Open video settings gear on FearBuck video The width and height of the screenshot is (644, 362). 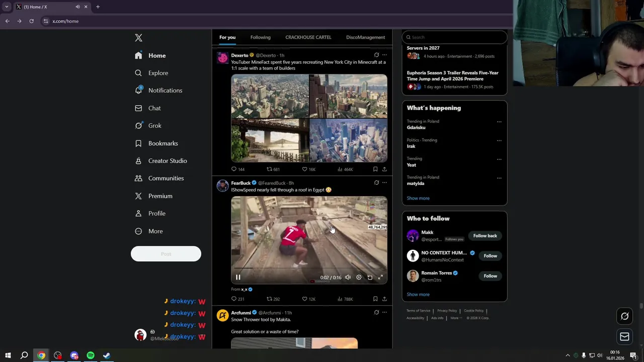point(359,278)
